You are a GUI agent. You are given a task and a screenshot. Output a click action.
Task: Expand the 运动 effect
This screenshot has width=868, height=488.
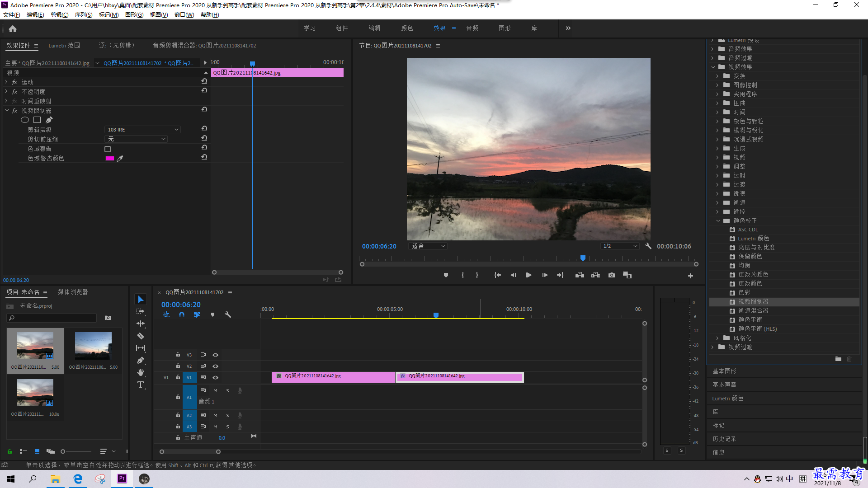tap(6, 82)
